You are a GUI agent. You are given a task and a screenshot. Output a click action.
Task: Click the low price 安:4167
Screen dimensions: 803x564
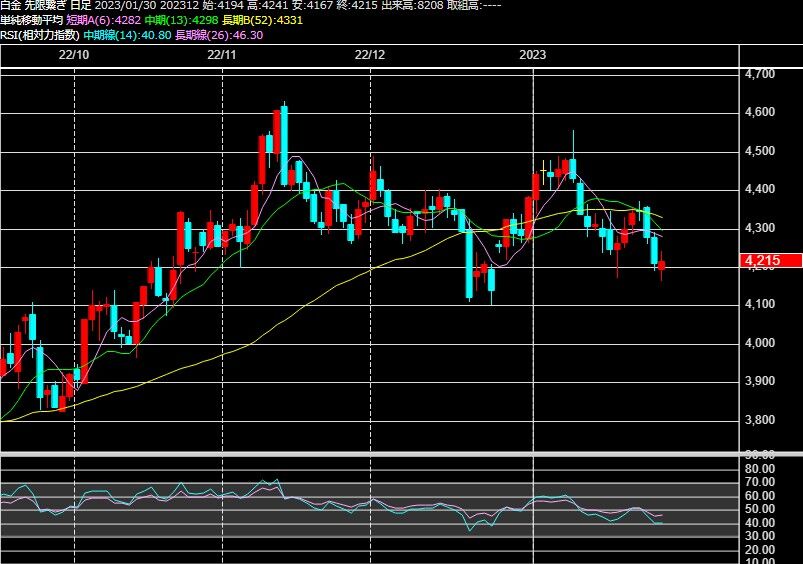pyautogui.click(x=312, y=6)
